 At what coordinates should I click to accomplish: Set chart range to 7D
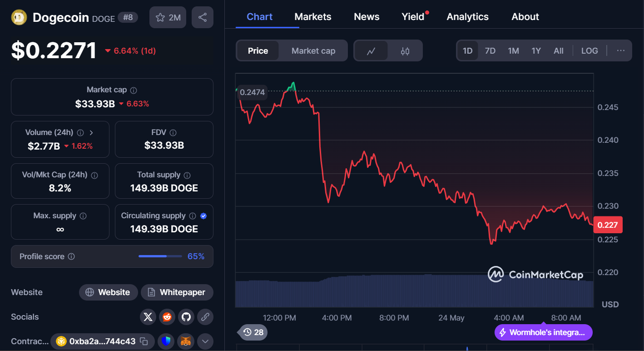tap(490, 50)
